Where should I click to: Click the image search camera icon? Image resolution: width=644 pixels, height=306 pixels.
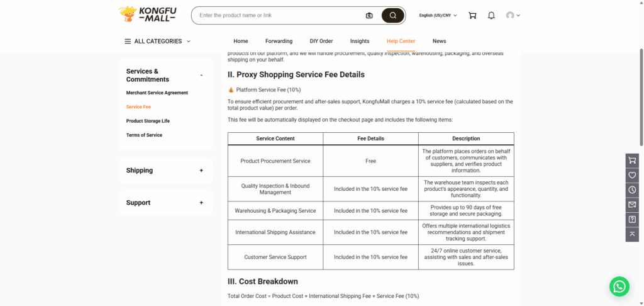(369, 15)
